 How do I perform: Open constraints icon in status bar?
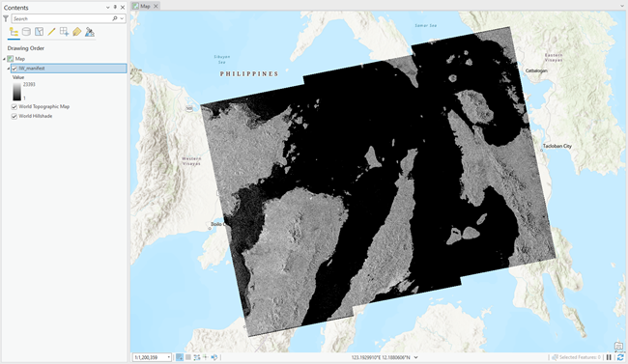(197, 357)
